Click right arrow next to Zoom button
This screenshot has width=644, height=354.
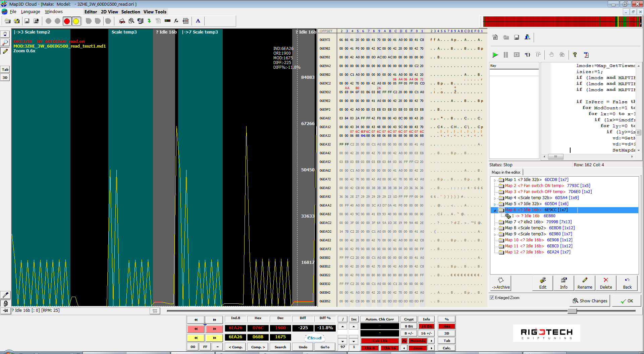click(432, 348)
